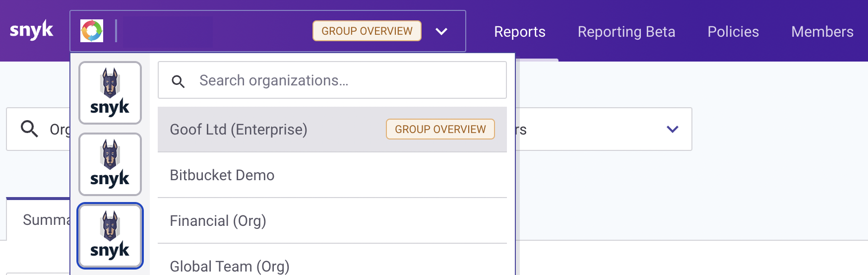Click the Snyk logo in the header
Screen dimensions: 868x275
coord(31,31)
